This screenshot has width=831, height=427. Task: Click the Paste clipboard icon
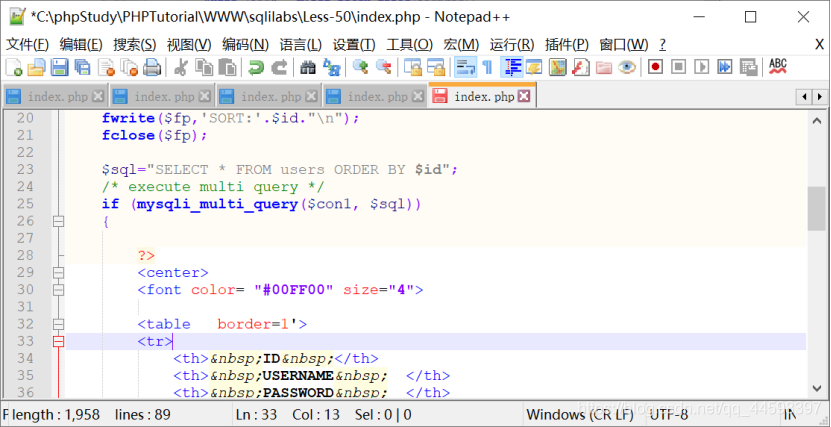click(227, 67)
